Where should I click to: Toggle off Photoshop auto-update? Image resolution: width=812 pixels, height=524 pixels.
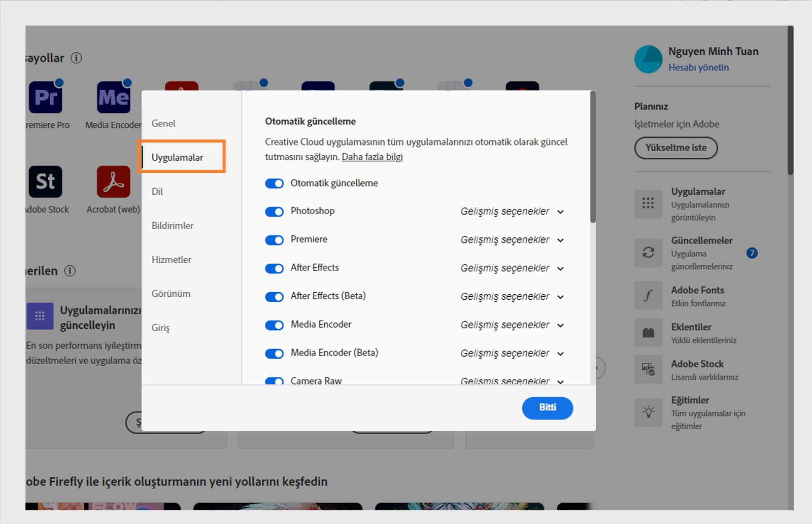tap(274, 212)
